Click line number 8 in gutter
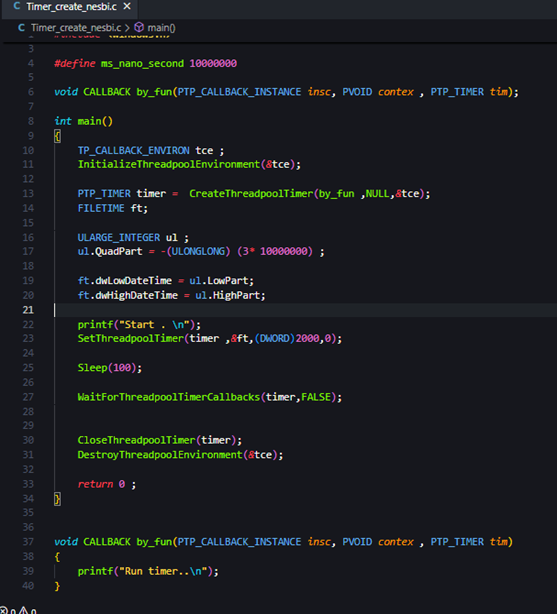557x614 pixels. (31, 121)
